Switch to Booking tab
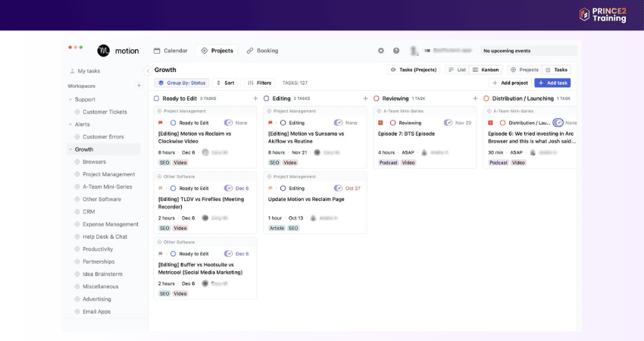Viewport: 644px width, 341px height. pyautogui.click(x=262, y=51)
